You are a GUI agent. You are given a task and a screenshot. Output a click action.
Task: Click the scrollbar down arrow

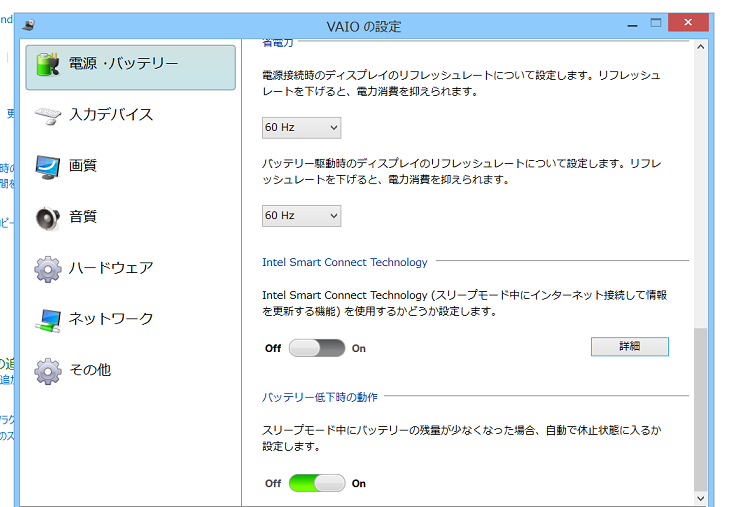701,499
